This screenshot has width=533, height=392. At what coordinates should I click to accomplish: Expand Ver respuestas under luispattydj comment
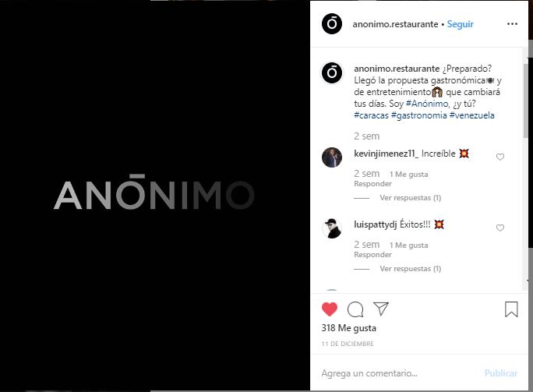[x=411, y=269]
